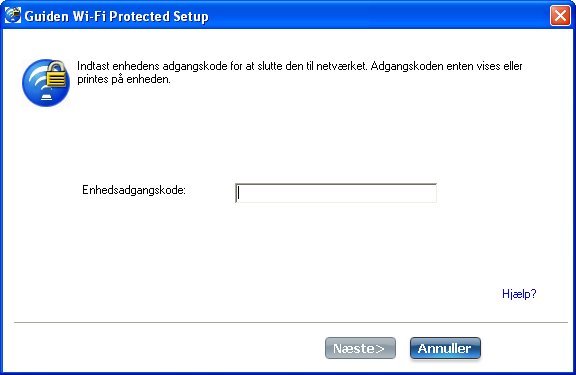Image resolution: width=576 pixels, height=375 pixels.
Task: Cancel the wizard with Annuller
Action: pyautogui.click(x=445, y=348)
